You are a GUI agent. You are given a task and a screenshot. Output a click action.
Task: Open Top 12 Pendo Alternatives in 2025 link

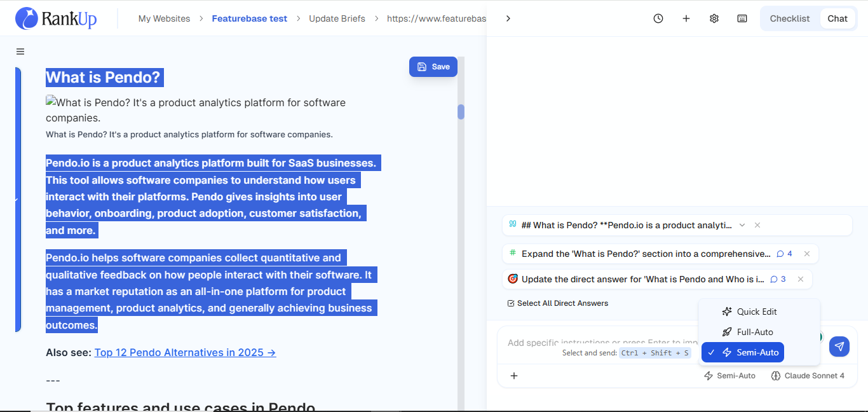point(185,352)
